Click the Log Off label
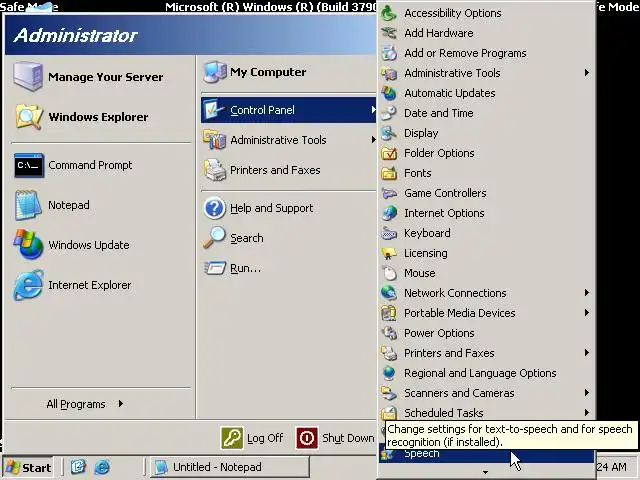Screen dimensions: 640x480 [x=265, y=438]
